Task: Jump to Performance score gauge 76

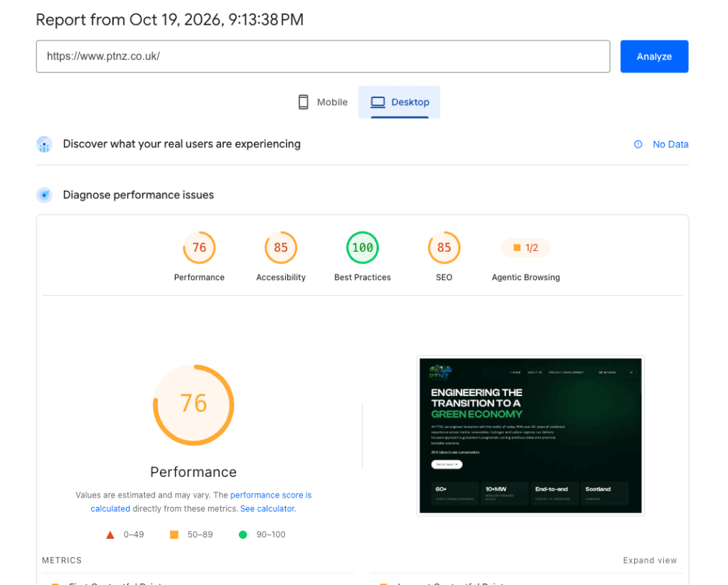Action: 199,247
